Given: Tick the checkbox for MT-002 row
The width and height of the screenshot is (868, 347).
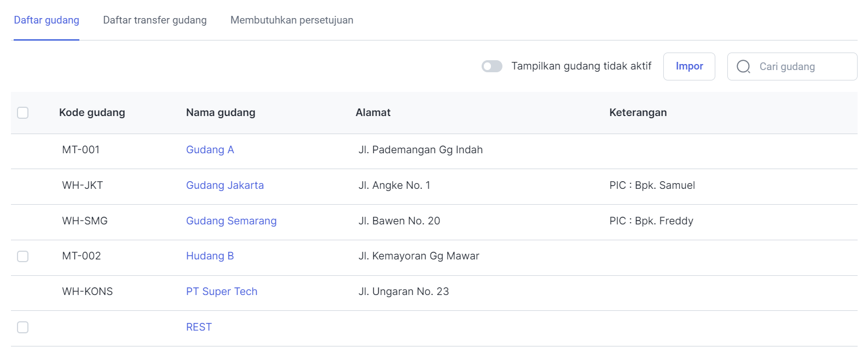Looking at the screenshot, I should click(23, 256).
